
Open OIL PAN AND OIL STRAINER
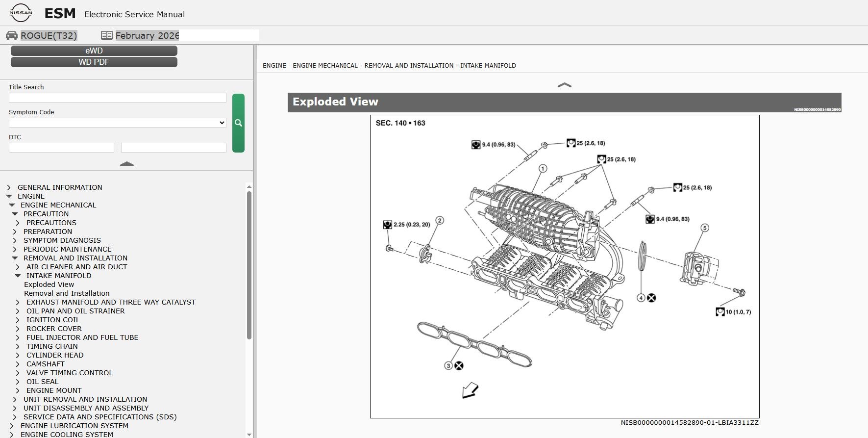75,311
